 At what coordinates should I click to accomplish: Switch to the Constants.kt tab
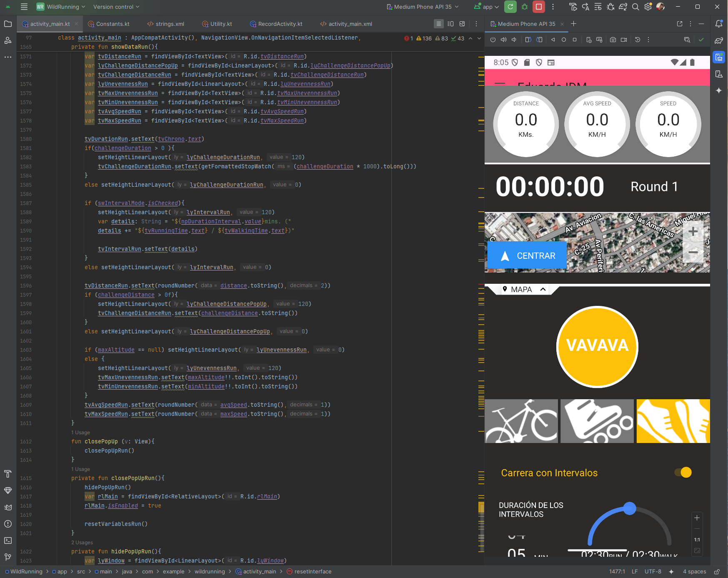pyautogui.click(x=113, y=24)
